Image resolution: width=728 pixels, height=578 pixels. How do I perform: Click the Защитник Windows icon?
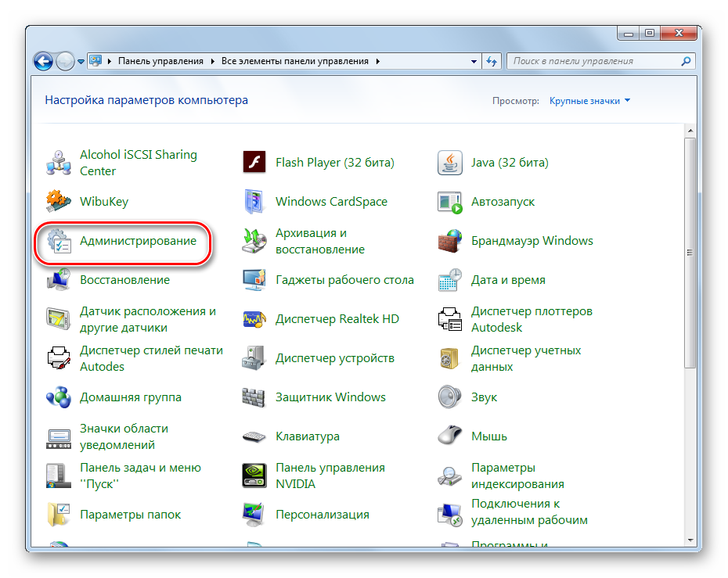pyautogui.click(x=255, y=397)
